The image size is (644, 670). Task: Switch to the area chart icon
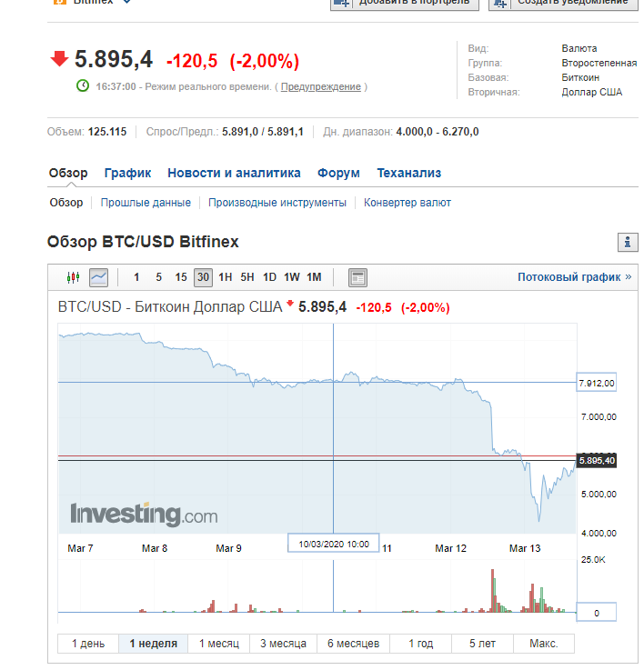pos(98,277)
